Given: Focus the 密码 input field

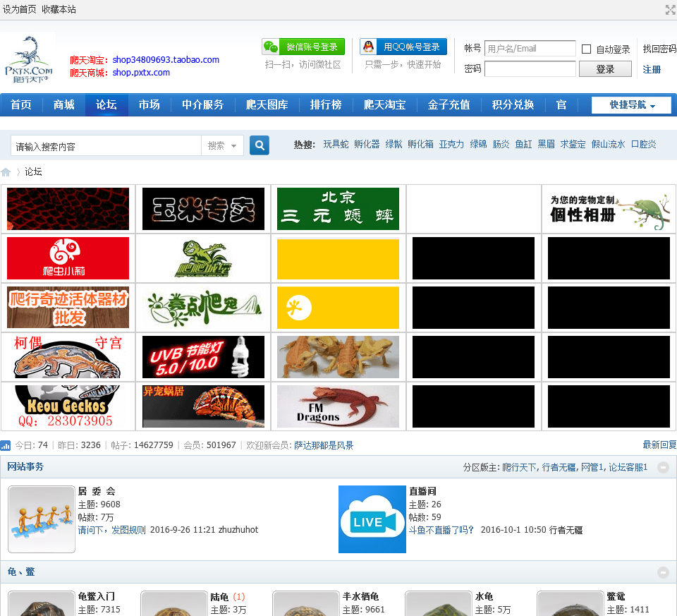Looking at the screenshot, I should click(530, 68).
